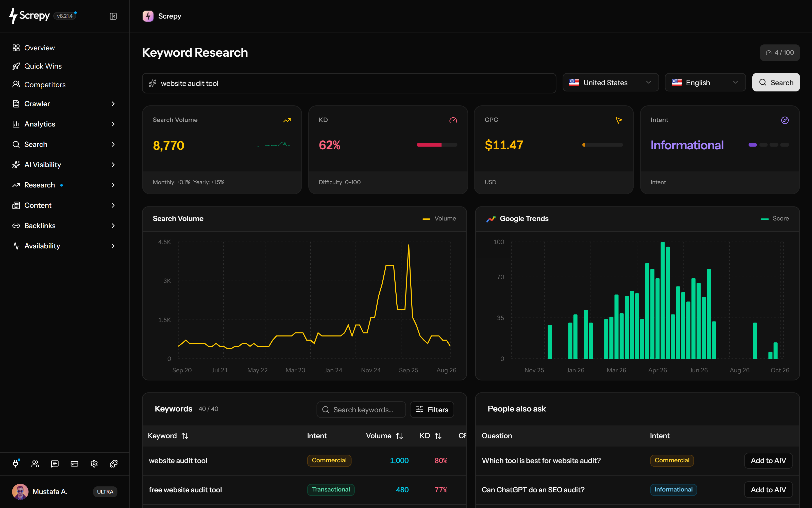
Task: Expand the Availability menu chevron
Action: (x=113, y=246)
